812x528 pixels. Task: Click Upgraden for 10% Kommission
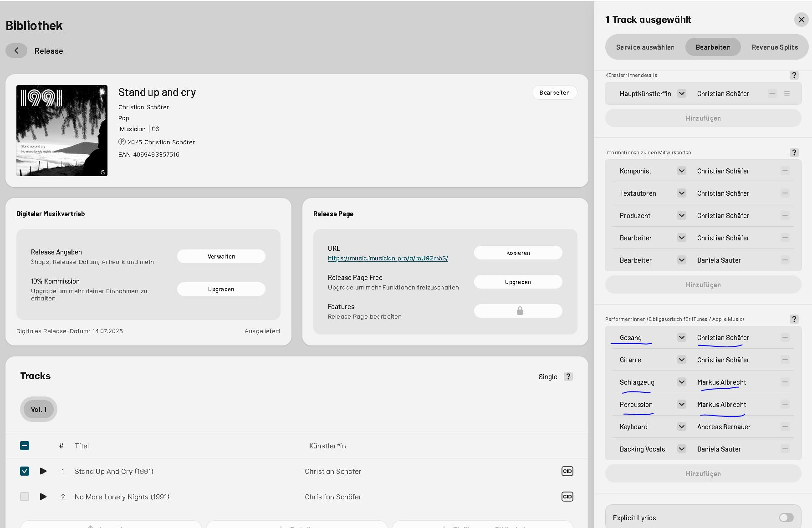221,289
